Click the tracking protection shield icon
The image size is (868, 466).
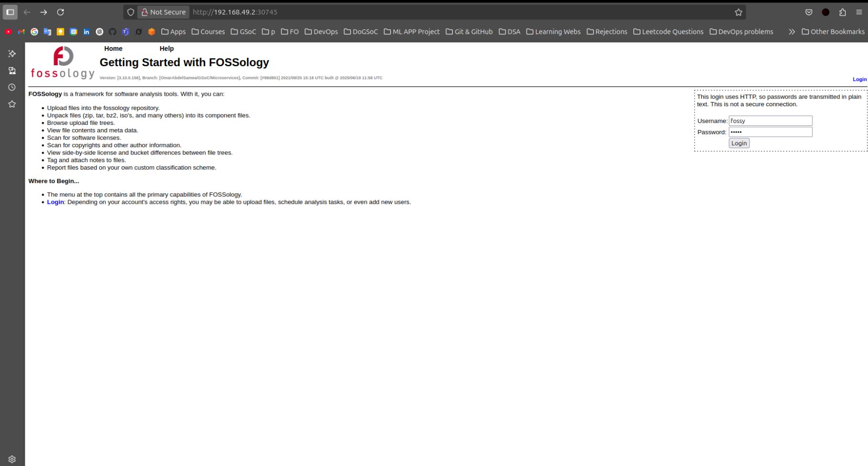[x=130, y=12]
